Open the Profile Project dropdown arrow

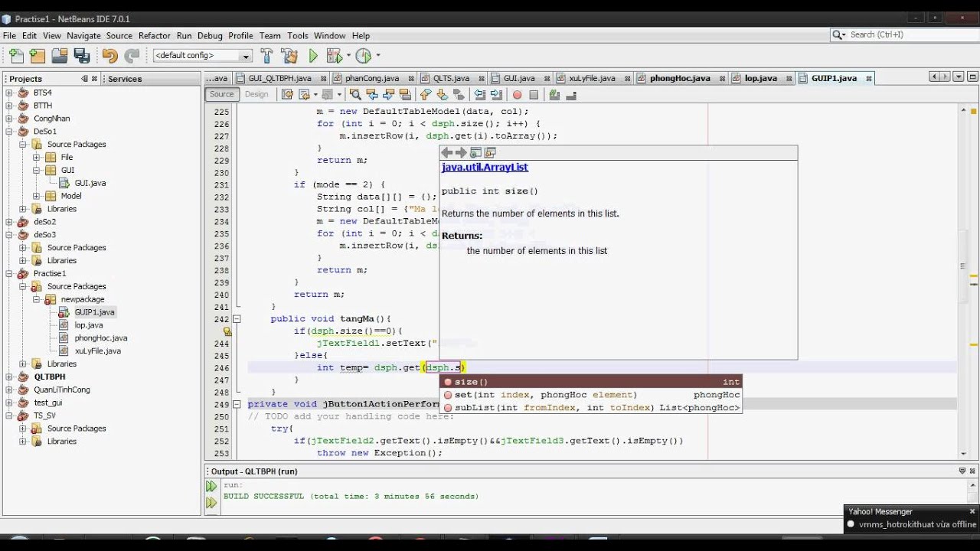click(377, 55)
